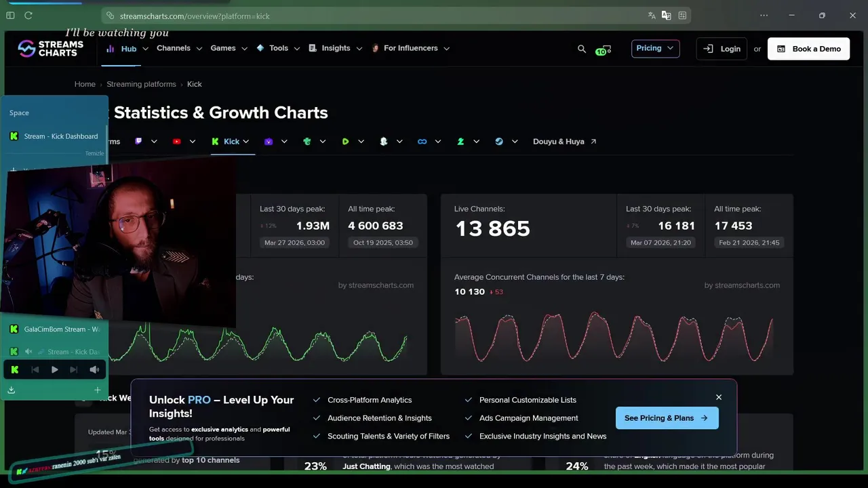Click the live channels count 13 865
868x488 pixels.
[492, 228]
